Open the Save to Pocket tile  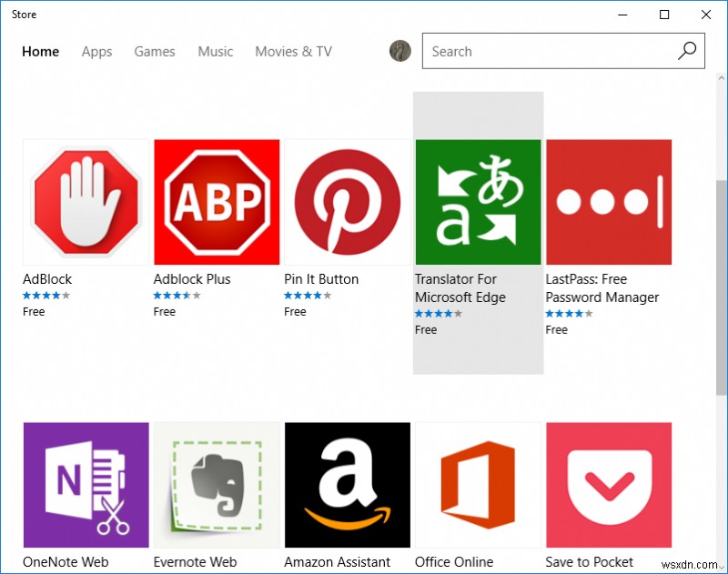point(609,484)
